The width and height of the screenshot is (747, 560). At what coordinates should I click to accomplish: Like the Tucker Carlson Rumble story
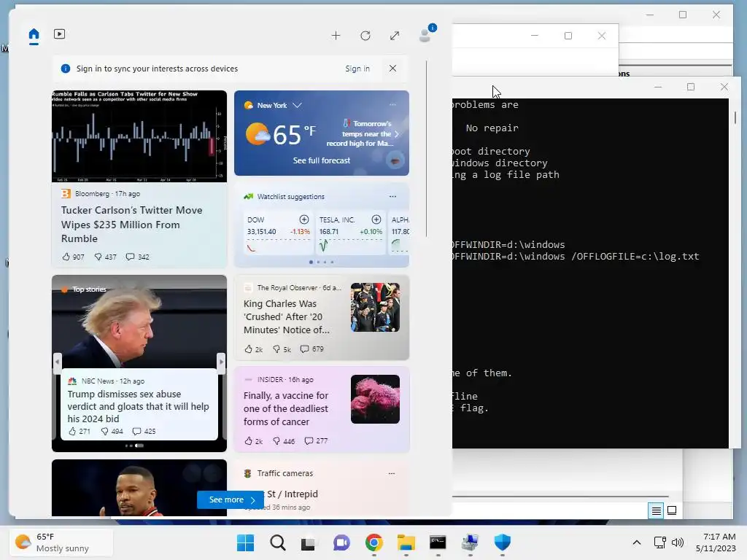point(73,257)
